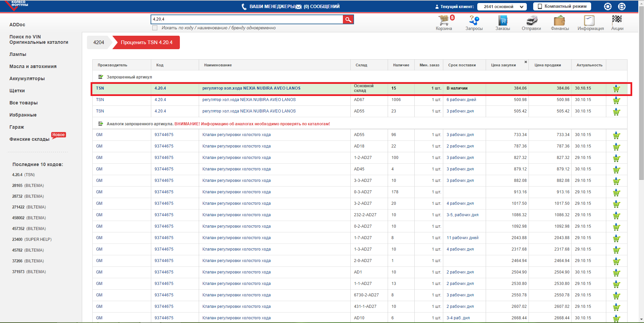Viewport: 644px width, 323px height.
Task: Click the phone icon near ВАШИ МЕНЕДЖЕРЫ
Action: coord(244,7)
